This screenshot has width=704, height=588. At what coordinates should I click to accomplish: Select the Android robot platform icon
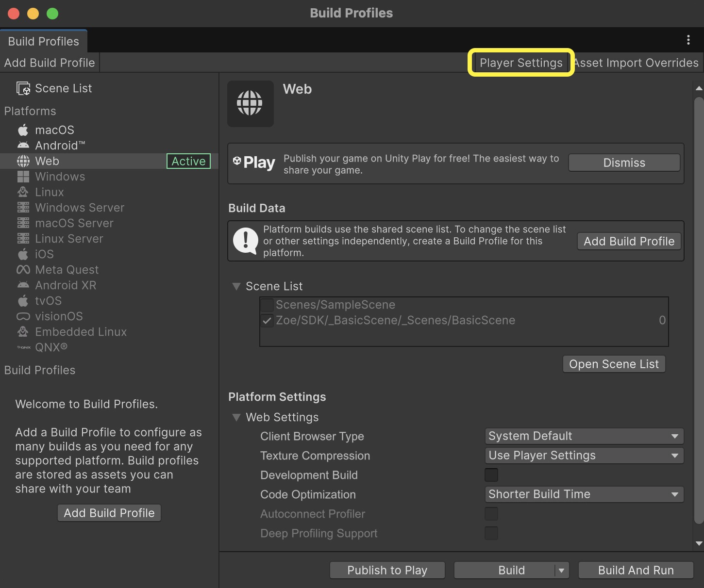[23, 146]
